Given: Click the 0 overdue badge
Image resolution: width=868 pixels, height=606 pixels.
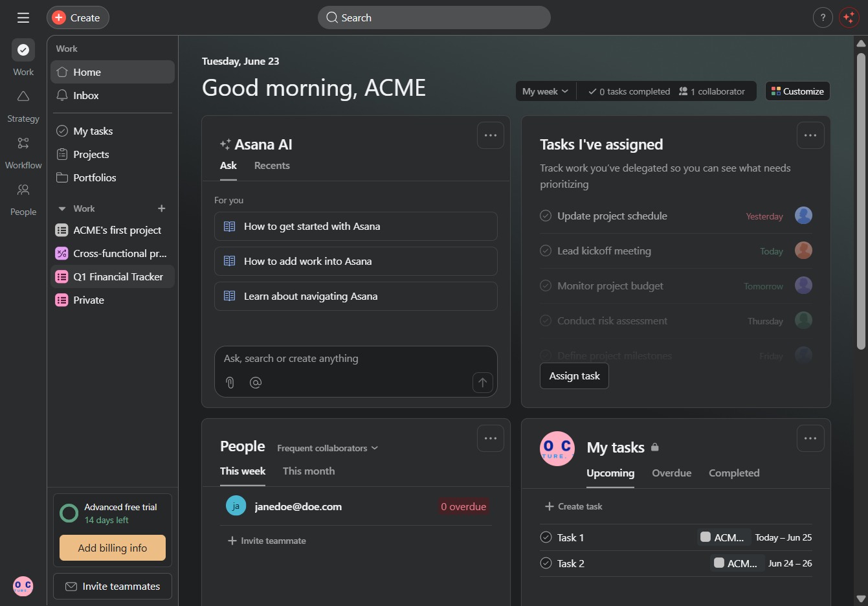Looking at the screenshot, I should pos(463,507).
